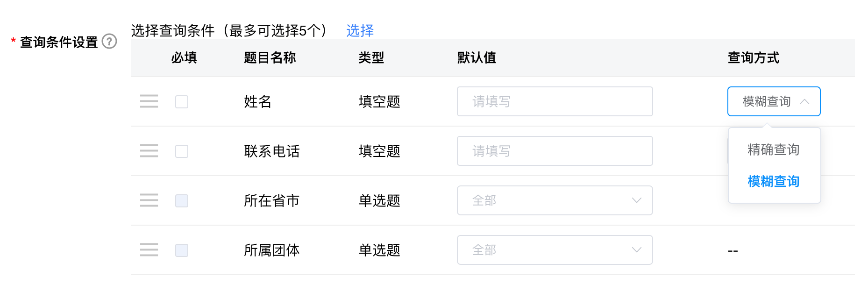Click the drag handle for 所在省市 row

pyautogui.click(x=149, y=200)
